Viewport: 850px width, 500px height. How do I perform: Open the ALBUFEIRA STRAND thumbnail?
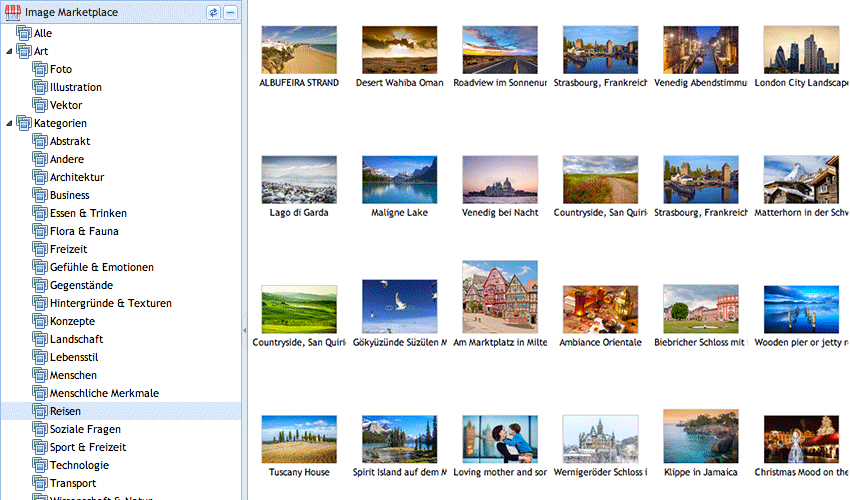[299, 49]
